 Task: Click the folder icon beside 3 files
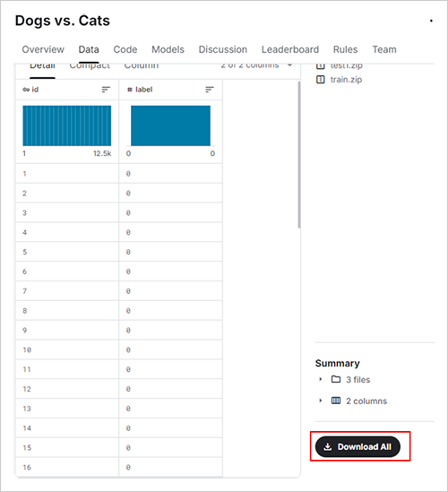pyautogui.click(x=336, y=379)
